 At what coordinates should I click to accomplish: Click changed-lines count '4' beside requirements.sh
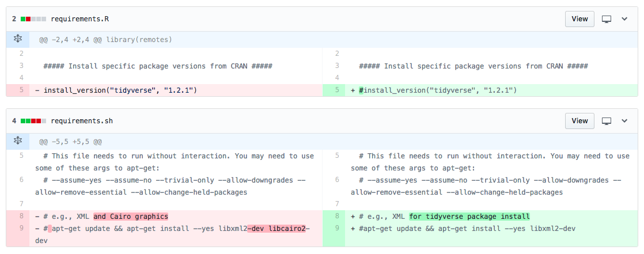coord(14,121)
